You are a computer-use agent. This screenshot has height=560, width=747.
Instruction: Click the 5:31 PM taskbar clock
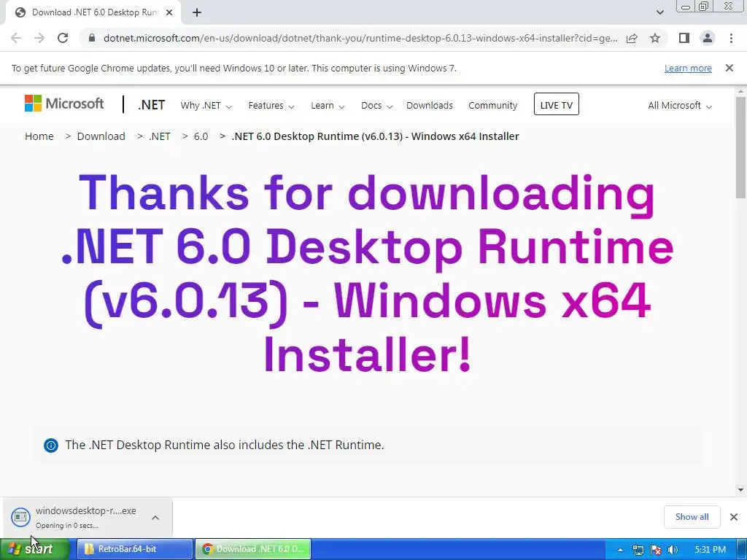pyautogui.click(x=710, y=550)
